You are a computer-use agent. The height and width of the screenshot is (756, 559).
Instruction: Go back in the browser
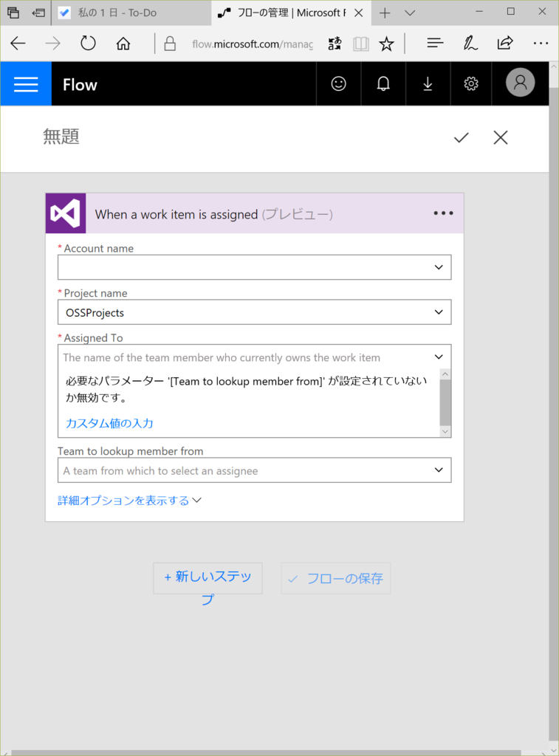click(18, 44)
